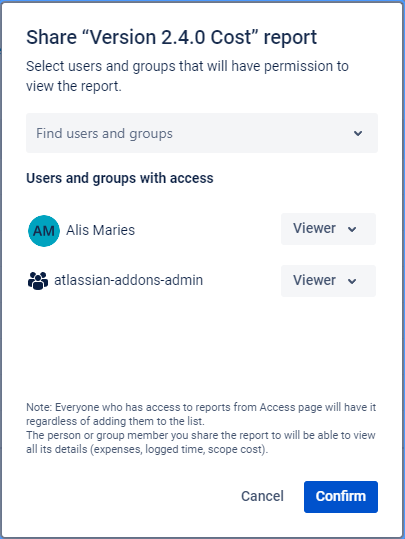Click the note sentence about expenses and logged time
The width and height of the screenshot is (405, 539).
point(201,442)
